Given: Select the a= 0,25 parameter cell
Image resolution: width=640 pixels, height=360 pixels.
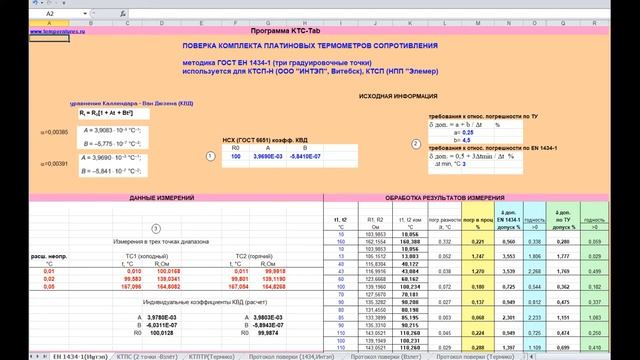Looking at the screenshot, I should click(x=468, y=133).
